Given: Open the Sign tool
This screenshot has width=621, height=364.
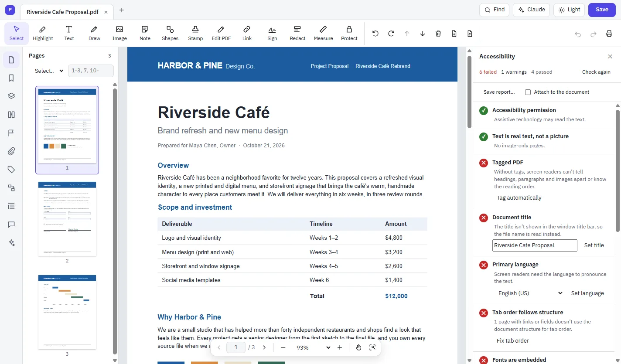Looking at the screenshot, I should tap(272, 34).
